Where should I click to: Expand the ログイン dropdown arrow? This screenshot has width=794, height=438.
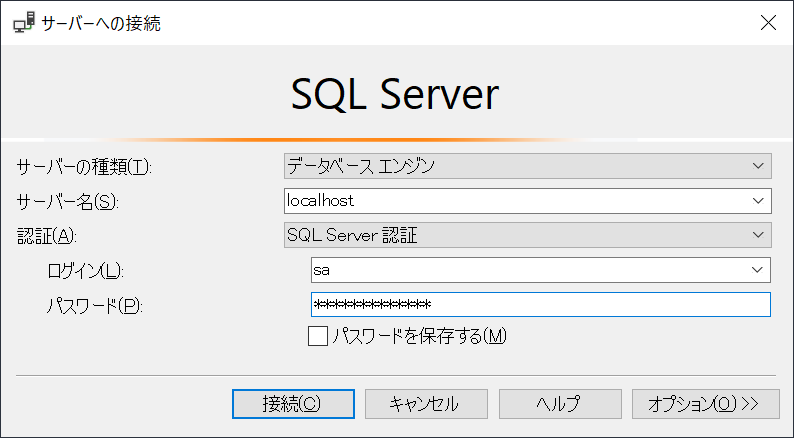(759, 270)
